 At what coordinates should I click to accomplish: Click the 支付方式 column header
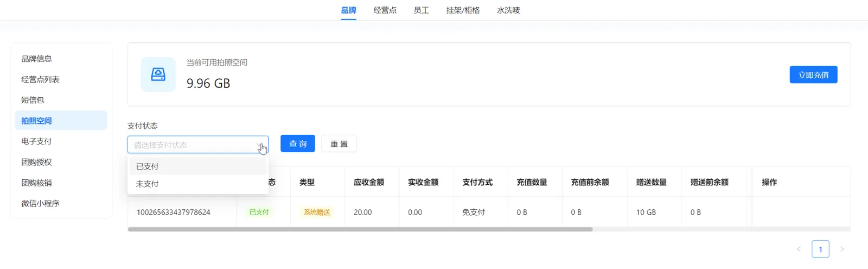[477, 182]
